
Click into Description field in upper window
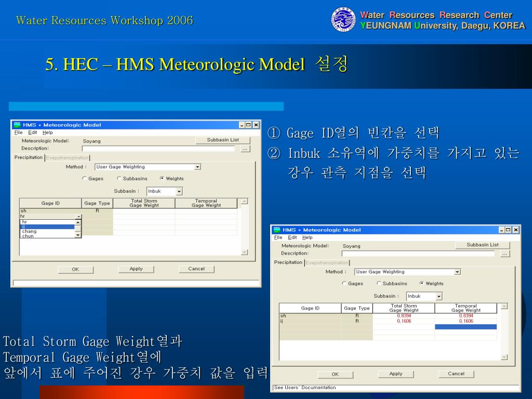(x=158, y=149)
